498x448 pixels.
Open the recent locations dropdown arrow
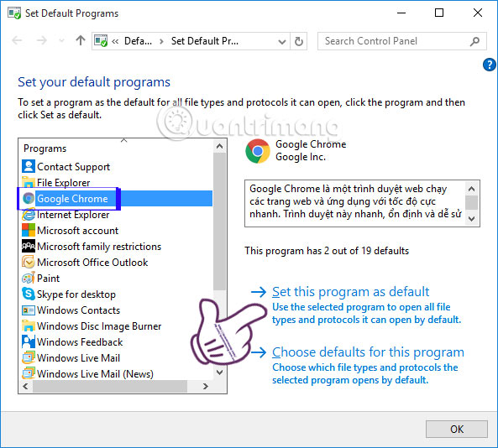pos(61,41)
